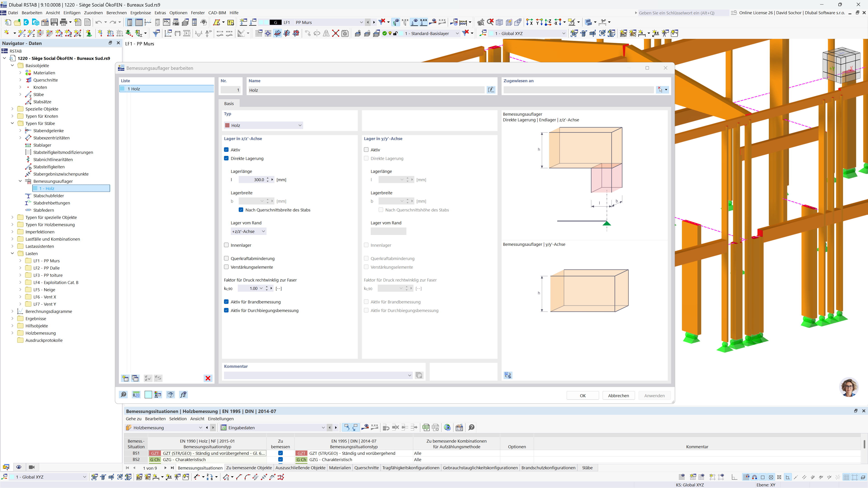Switch to the Querschnitte tab in the table

(366, 468)
